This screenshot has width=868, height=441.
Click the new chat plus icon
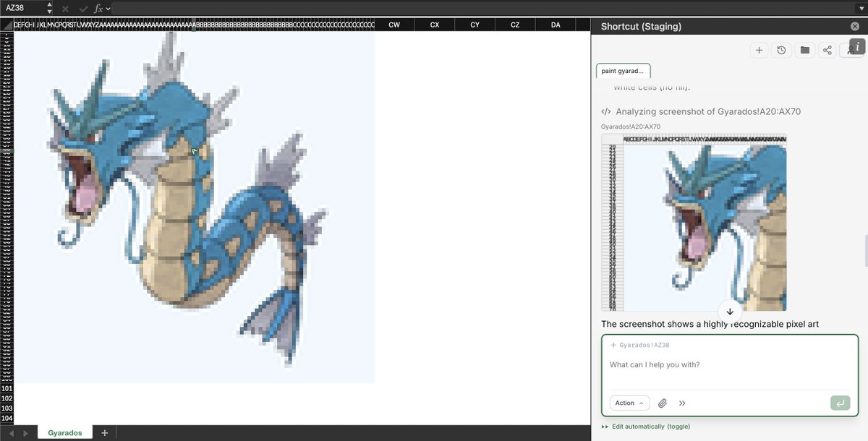click(x=758, y=50)
